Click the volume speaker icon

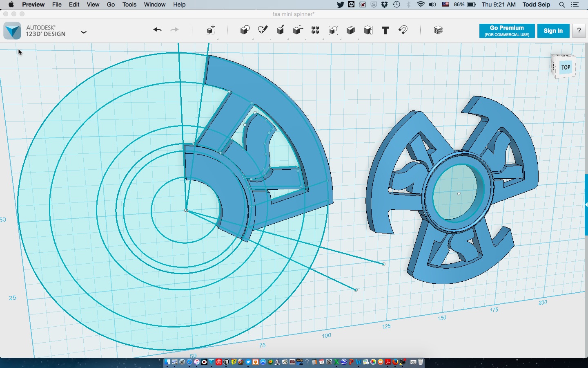point(433,4)
